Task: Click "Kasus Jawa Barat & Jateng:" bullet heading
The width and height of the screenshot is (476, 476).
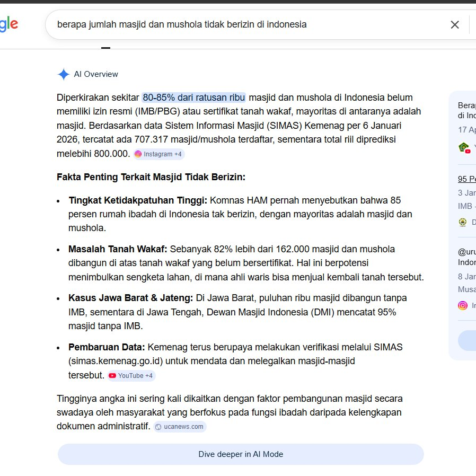Action: point(130,298)
